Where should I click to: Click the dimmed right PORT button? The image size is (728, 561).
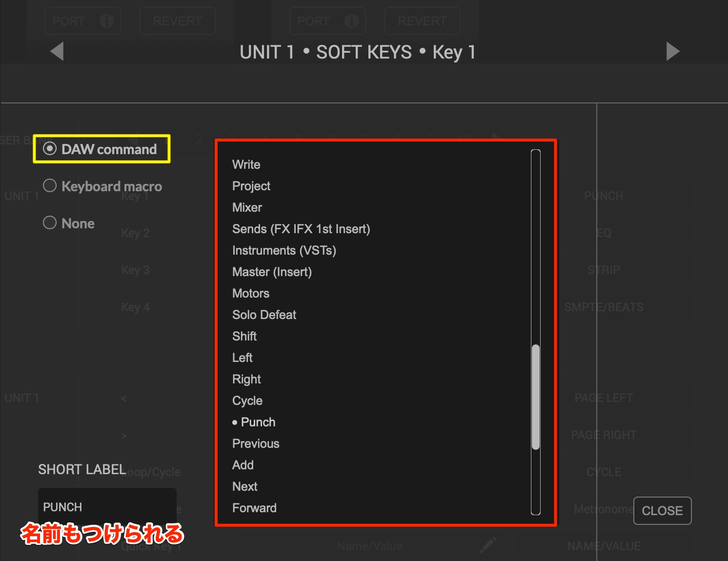point(327,21)
